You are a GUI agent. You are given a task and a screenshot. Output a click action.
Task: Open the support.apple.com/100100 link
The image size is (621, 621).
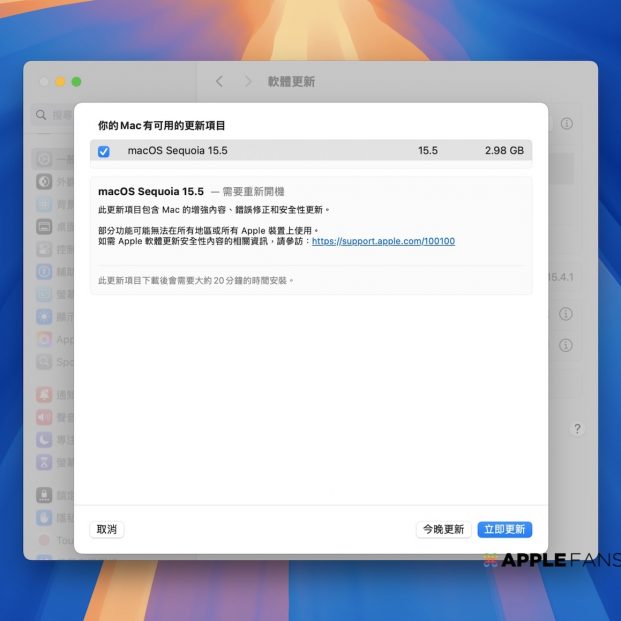(383, 241)
